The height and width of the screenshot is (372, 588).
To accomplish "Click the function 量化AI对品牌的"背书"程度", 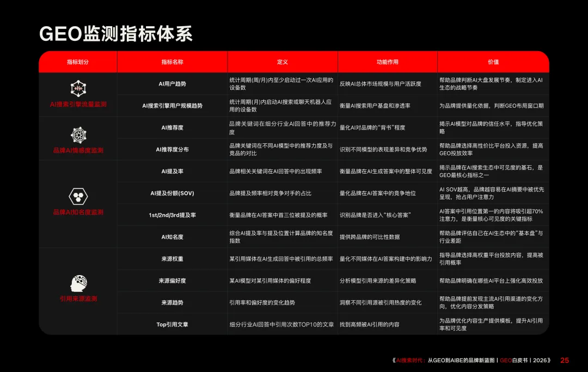I will coord(372,127).
